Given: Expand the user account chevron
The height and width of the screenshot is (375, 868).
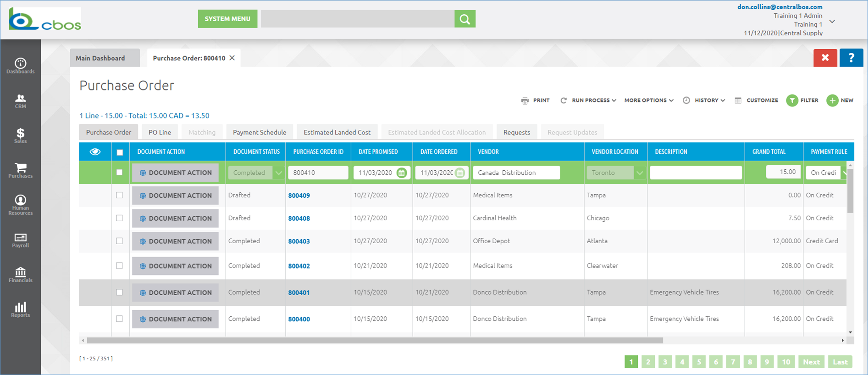Looking at the screenshot, I should (832, 22).
